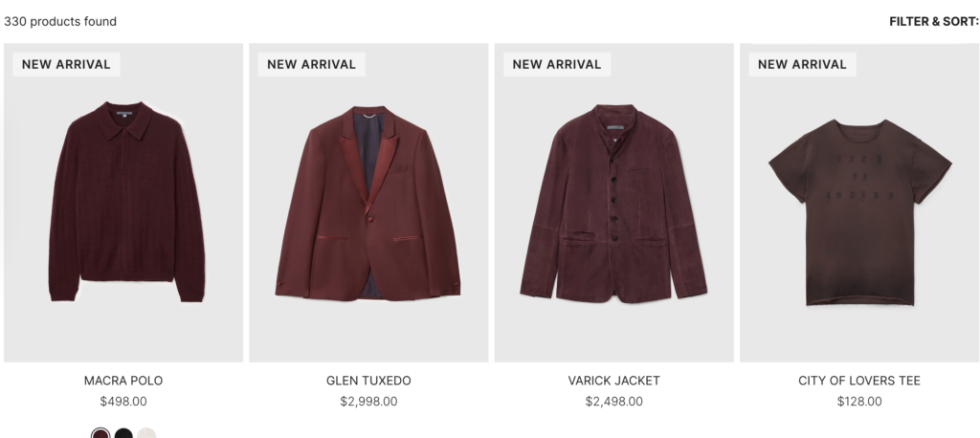
Task: Open the Varick Jacket product image
Action: pyautogui.click(x=613, y=203)
